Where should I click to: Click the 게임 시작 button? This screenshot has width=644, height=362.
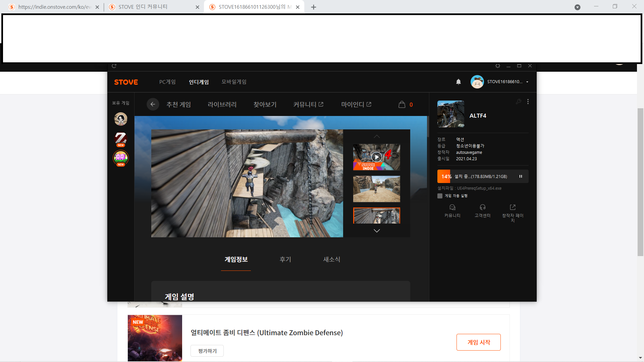478,342
